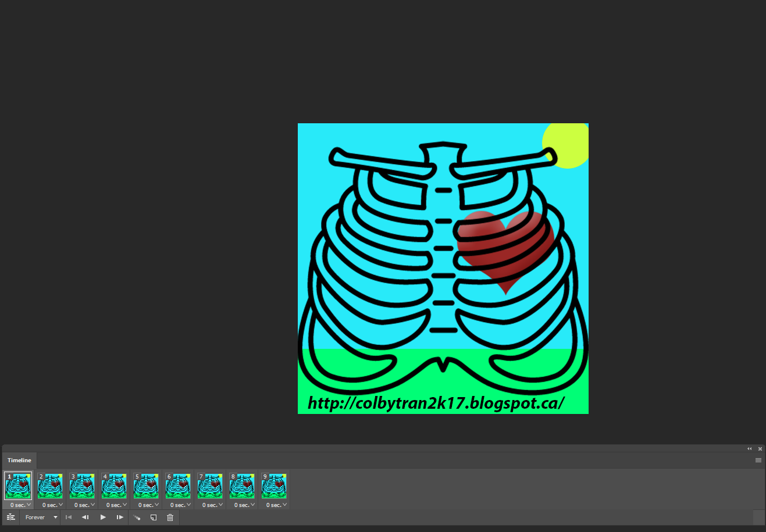Open frame 1 delay time dropdown
The width and height of the screenshot is (766, 532).
(21, 505)
